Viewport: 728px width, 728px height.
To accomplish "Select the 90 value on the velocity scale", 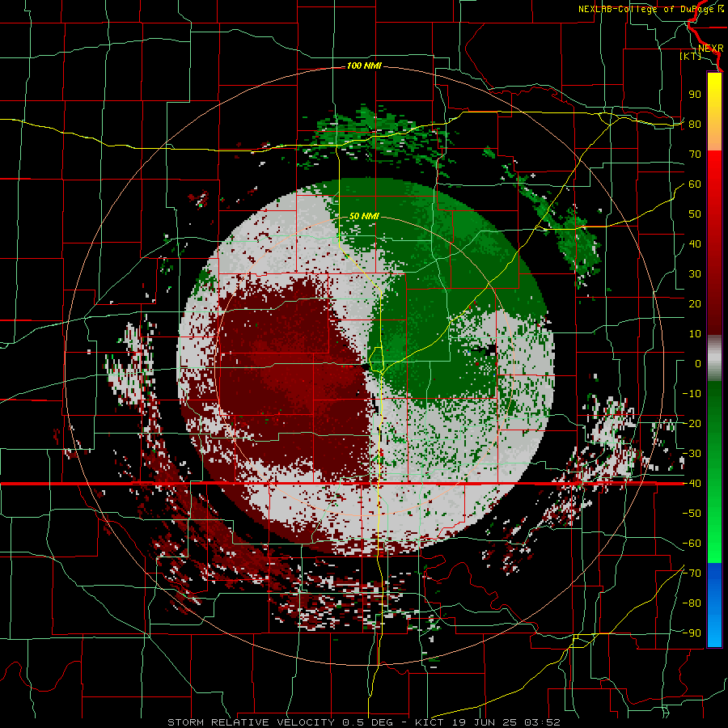I will tap(695, 95).
